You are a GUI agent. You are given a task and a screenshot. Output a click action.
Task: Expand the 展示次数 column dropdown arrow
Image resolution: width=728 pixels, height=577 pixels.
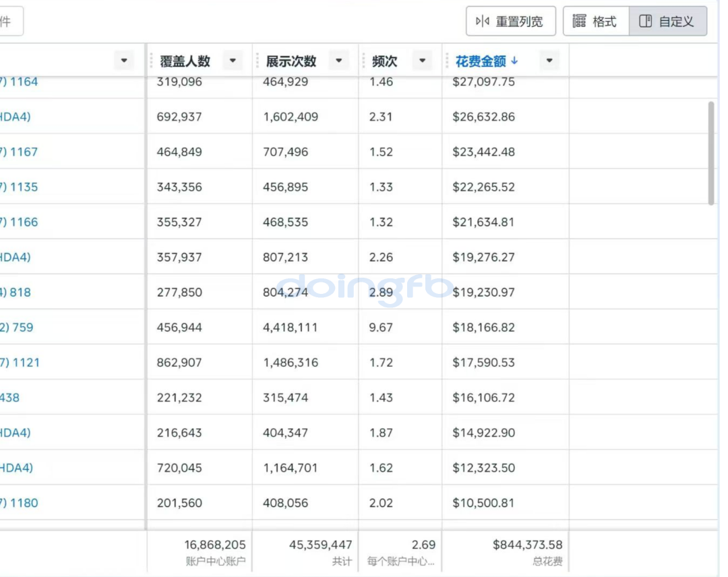[x=339, y=61]
